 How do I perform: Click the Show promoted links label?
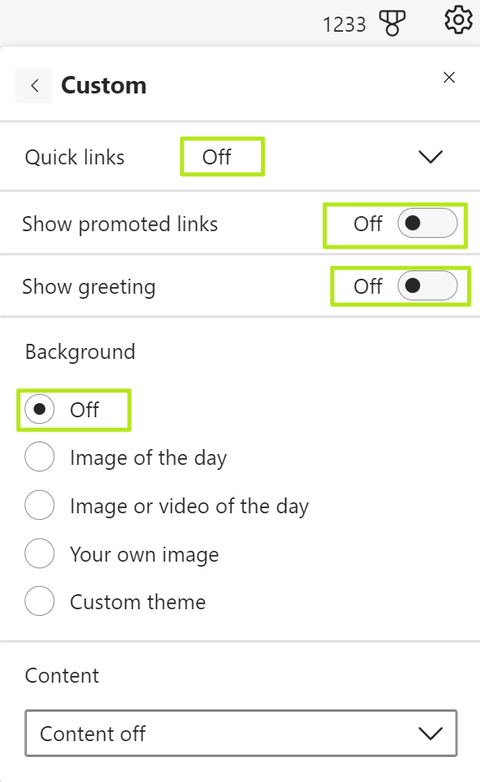(120, 224)
